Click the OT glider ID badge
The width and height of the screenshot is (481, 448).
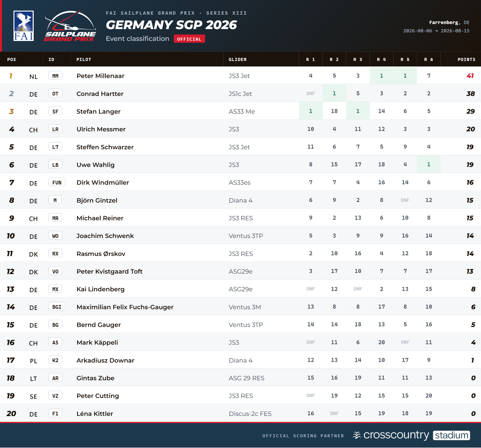point(55,93)
